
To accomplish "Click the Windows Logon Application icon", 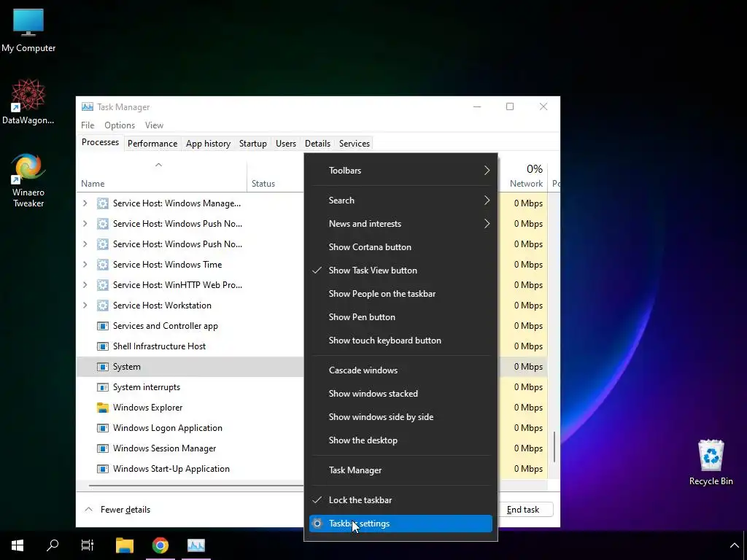I will click(x=102, y=428).
